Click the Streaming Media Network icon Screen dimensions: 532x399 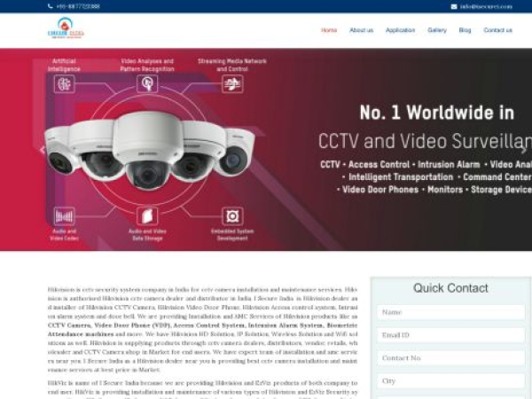pyautogui.click(x=232, y=84)
